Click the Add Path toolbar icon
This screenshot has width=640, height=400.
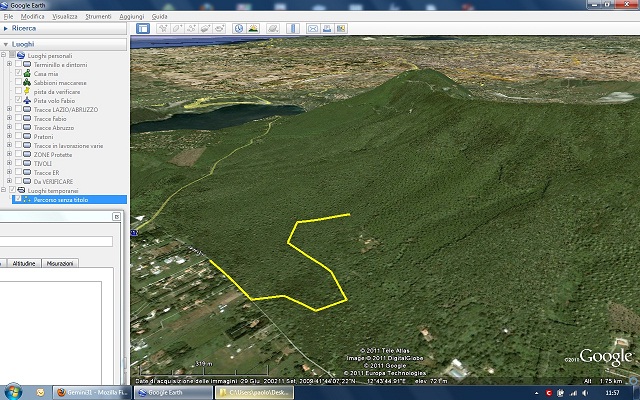pos(191,28)
